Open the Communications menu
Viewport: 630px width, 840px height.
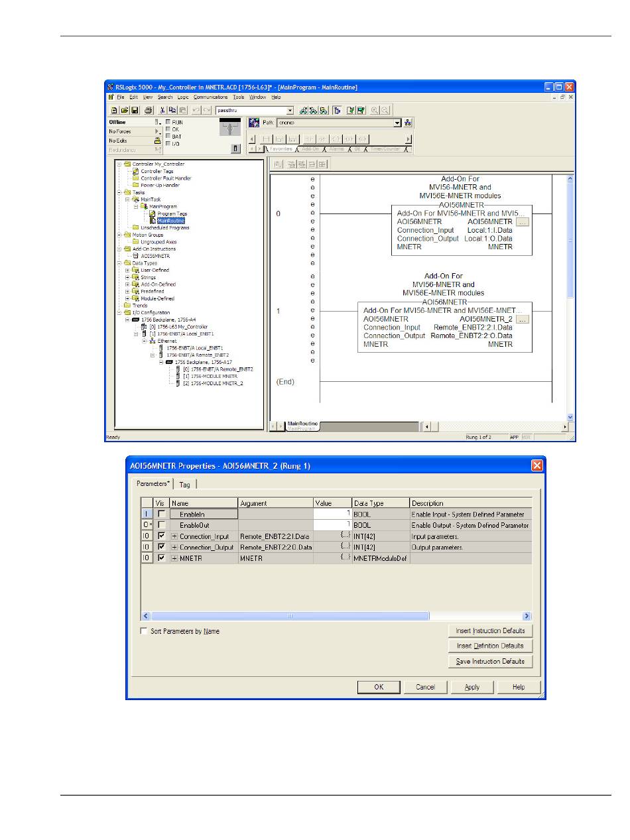[x=211, y=97]
